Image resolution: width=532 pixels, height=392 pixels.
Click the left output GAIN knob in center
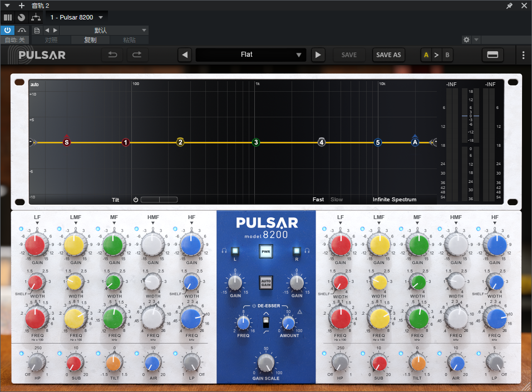point(235,282)
